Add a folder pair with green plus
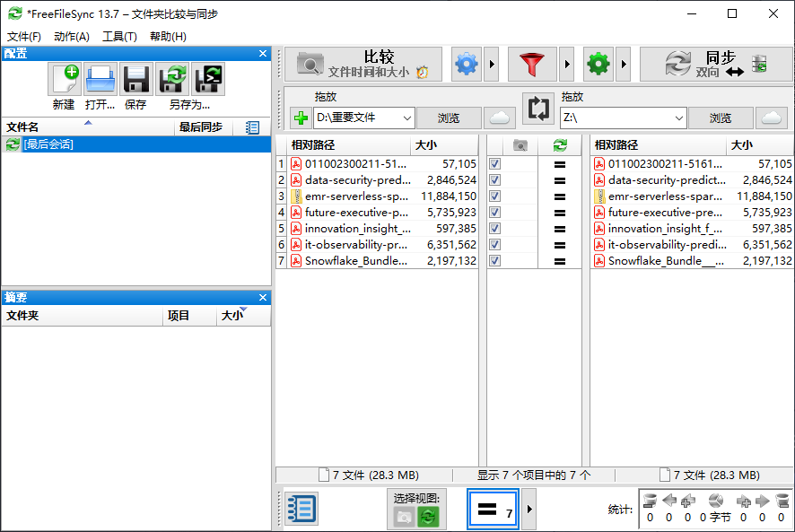Image resolution: width=795 pixels, height=532 pixels. 301,118
